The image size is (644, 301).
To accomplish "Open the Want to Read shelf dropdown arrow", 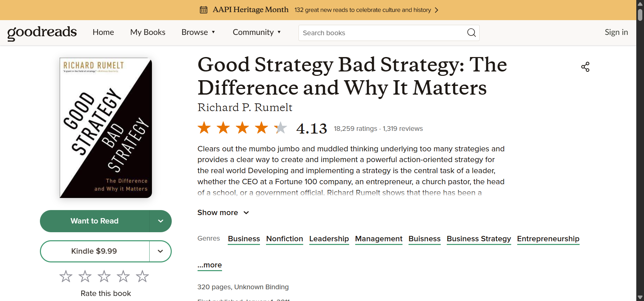I will tap(160, 221).
